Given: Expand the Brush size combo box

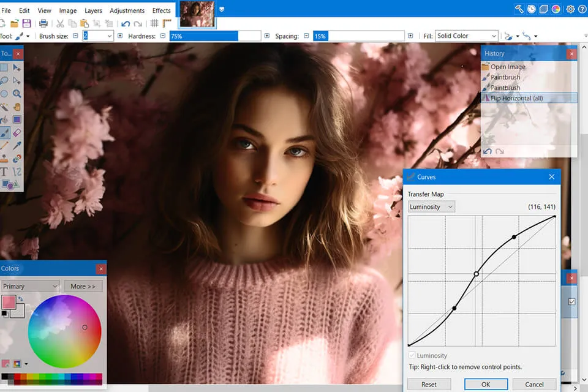Looking at the screenshot, I should [110, 36].
